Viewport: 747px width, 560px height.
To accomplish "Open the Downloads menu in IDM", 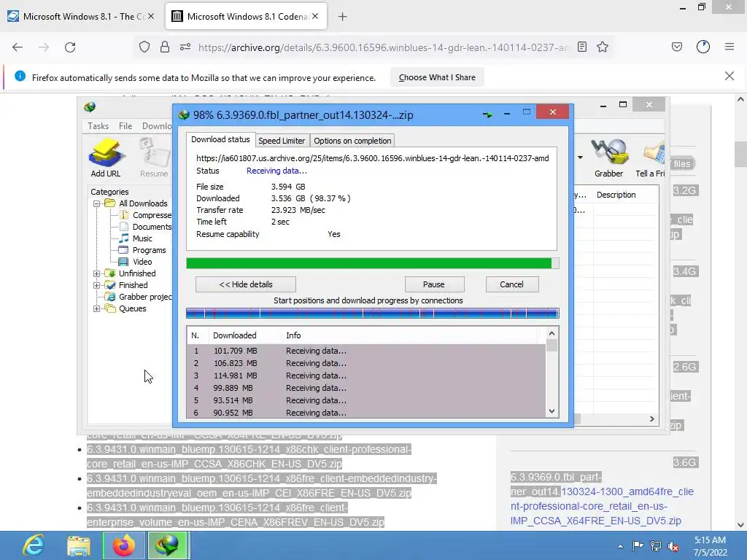I will click(157, 125).
